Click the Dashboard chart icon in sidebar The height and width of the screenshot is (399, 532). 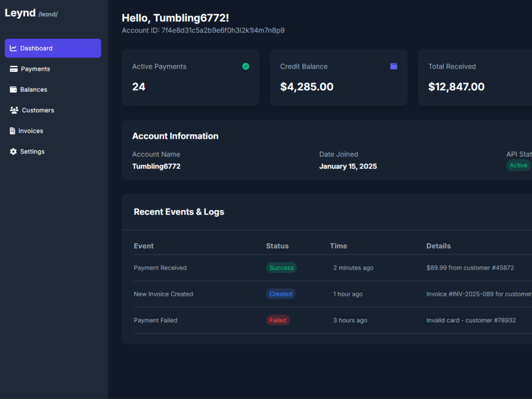[x=13, y=48]
